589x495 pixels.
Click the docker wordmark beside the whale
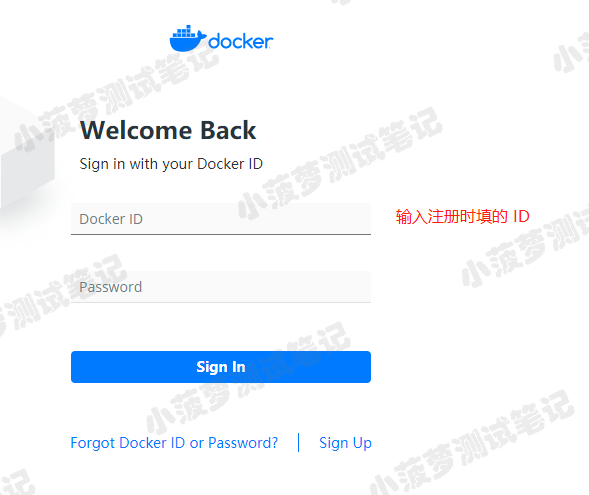pos(240,41)
